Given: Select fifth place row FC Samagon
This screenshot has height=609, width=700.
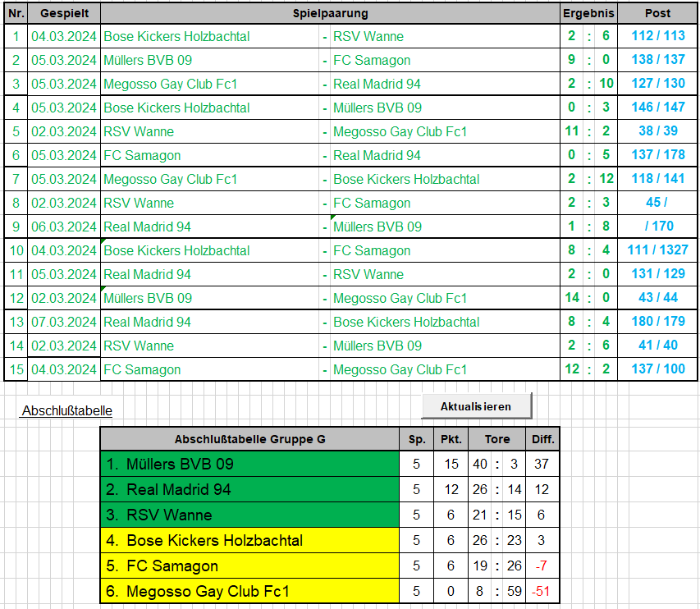Looking at the screenshot, I should click(x=250, y=565).
